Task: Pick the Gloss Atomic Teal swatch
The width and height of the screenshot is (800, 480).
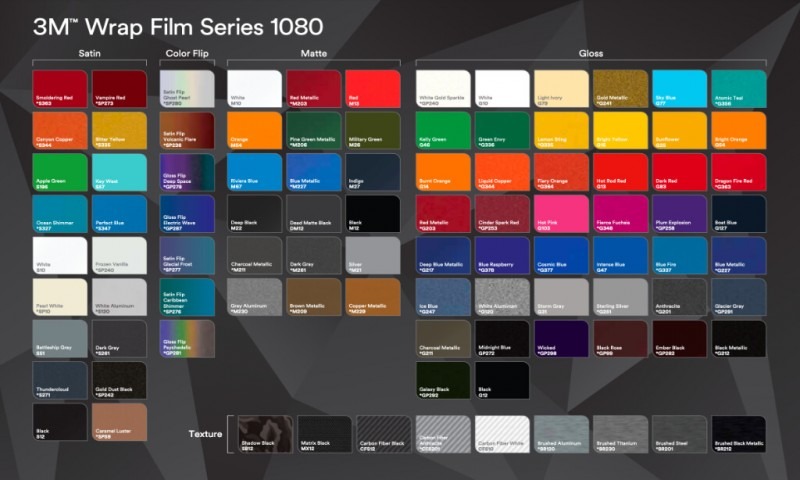Action: 739,88
